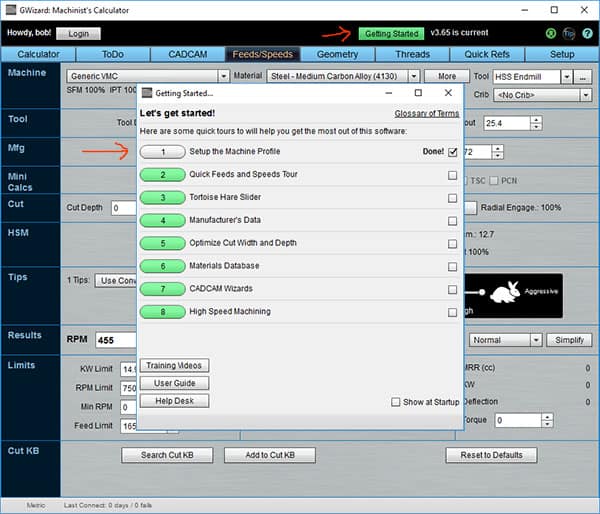The height and width of the screenshot is (514, 600).
Task: Expand the Crib dropdown No Crib
Action: pos(585,95)
